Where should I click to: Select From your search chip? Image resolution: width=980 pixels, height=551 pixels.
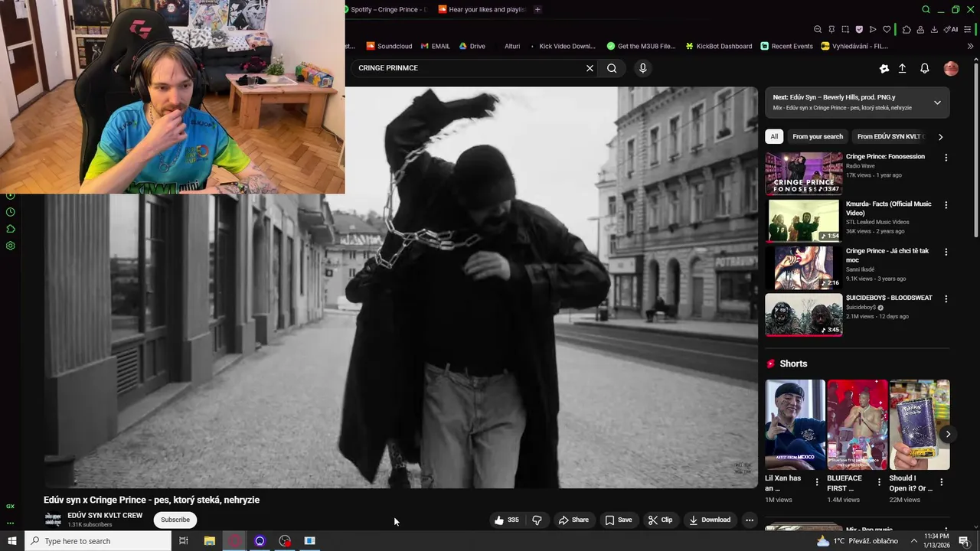(818, 136)
